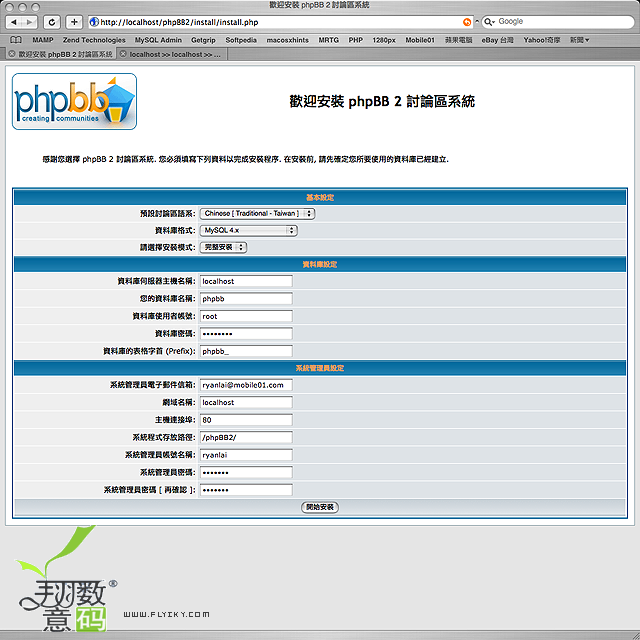Open the MAMP bookmark
The image size is (640, 640).
(43, 40)
